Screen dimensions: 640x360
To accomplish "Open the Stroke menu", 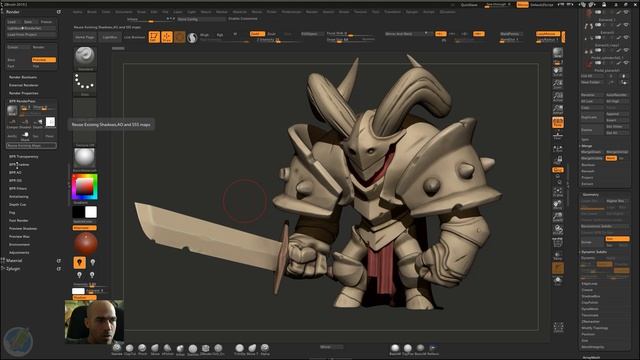I will pyautogui.click(x=344, y=12).
